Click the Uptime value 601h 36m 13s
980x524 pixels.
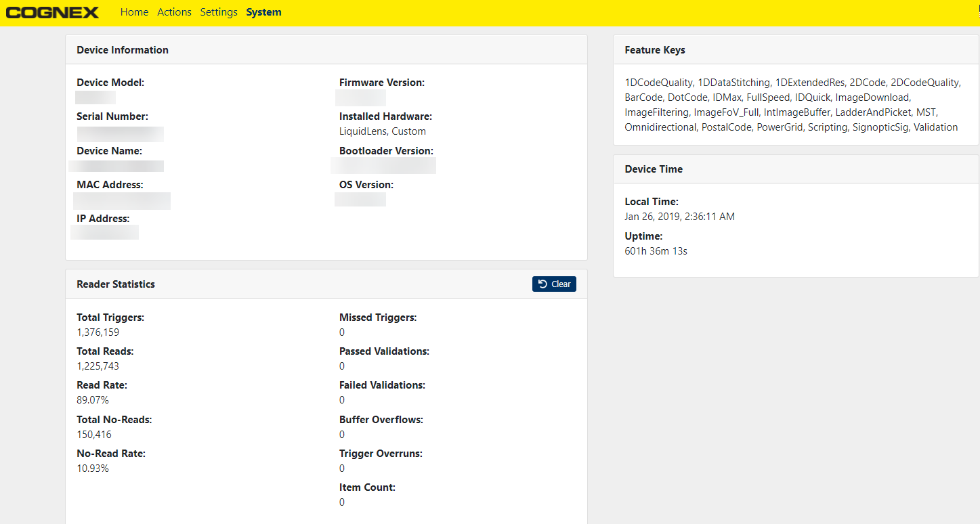tap(656, 251)
